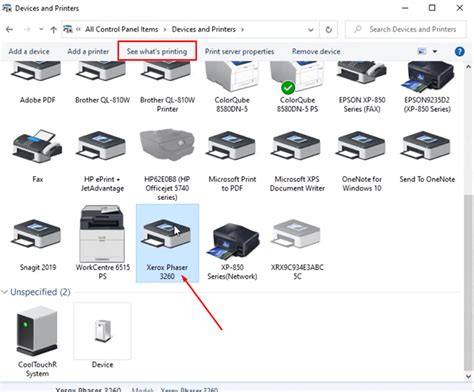Click the scrollbar down arrow
This screenshot has width=474, height=392.
pyautogui.click(x=469, y=376)
